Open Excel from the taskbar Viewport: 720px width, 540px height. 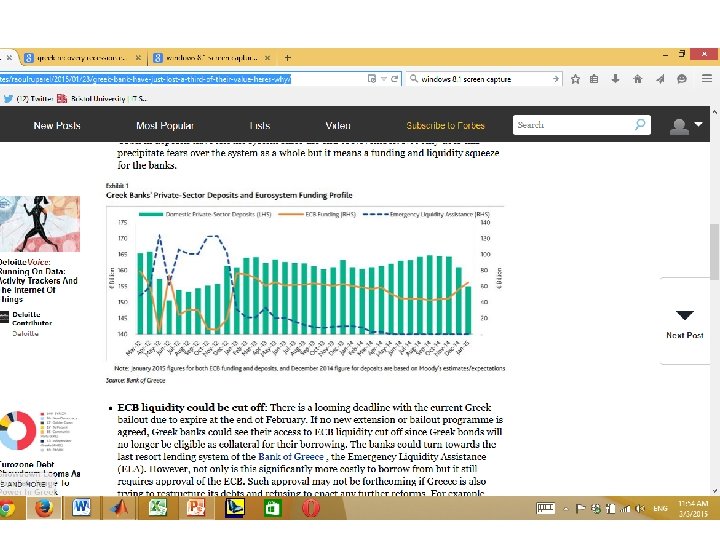[x=158, y=507]
